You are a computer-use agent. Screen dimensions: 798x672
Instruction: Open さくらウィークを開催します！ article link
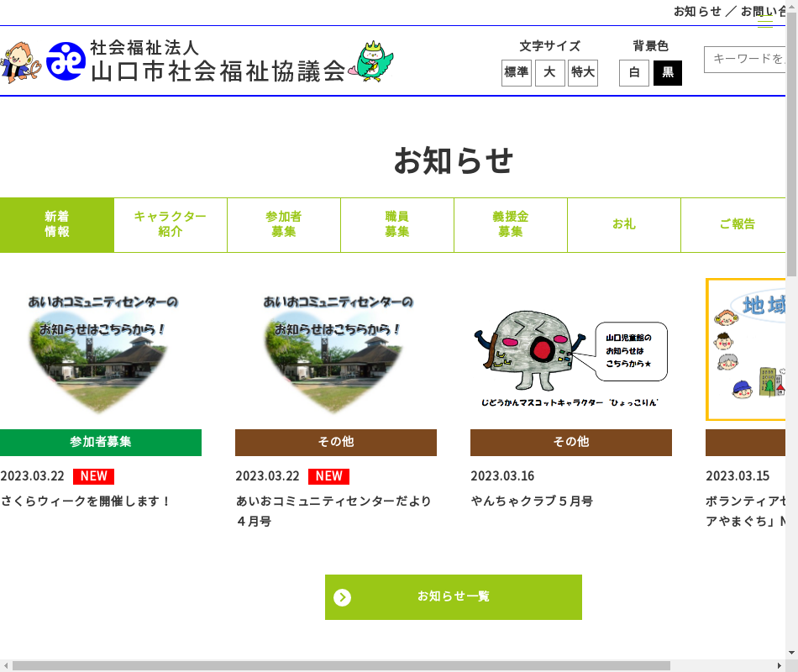point(86,501)
